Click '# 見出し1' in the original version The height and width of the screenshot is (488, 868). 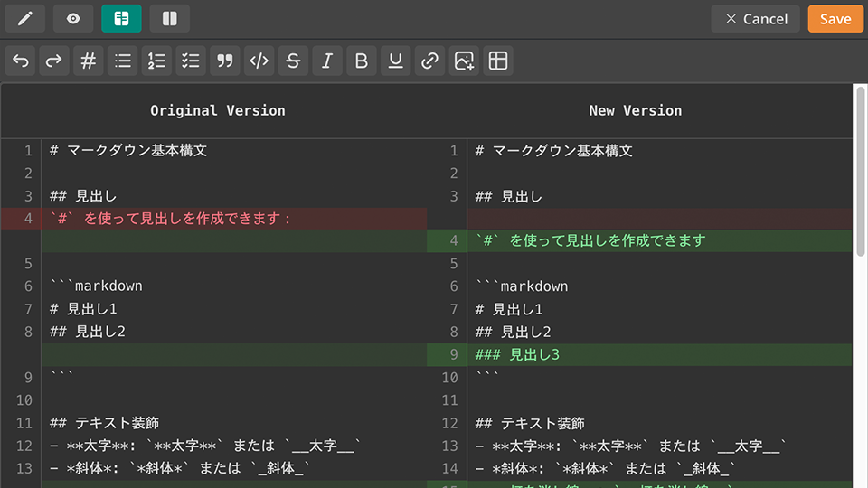tap(83, 309)
